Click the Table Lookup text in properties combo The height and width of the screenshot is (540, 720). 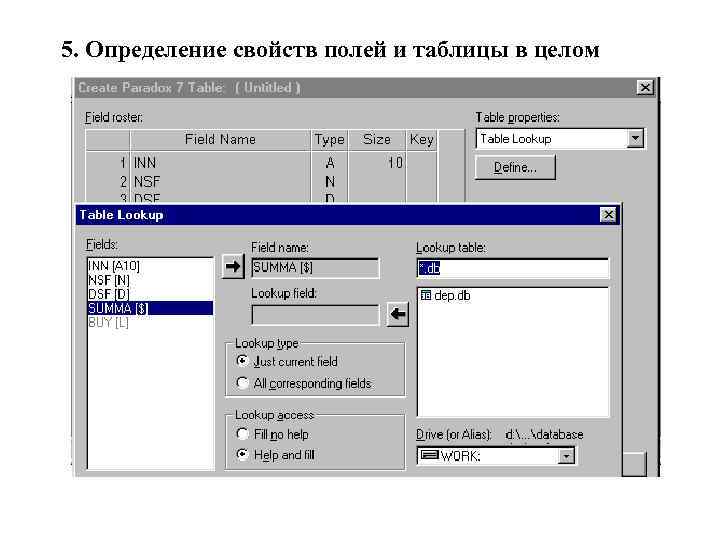click(516, 139)
